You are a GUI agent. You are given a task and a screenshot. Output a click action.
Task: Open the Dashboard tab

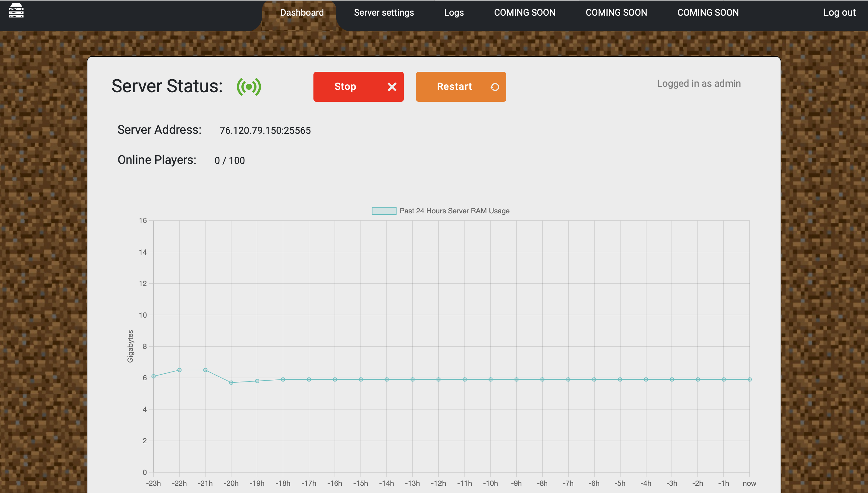coord(302,13)
